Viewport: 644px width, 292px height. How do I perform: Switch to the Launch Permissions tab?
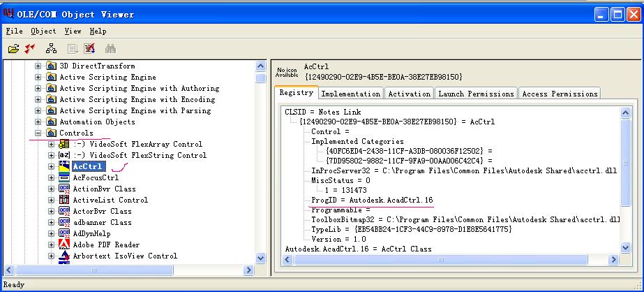pos(477,94)
